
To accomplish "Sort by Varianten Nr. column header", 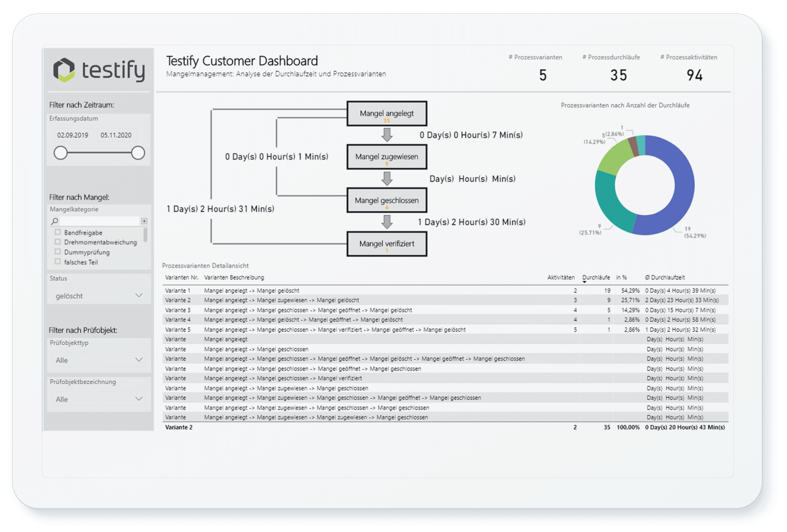I will point(182,278).
